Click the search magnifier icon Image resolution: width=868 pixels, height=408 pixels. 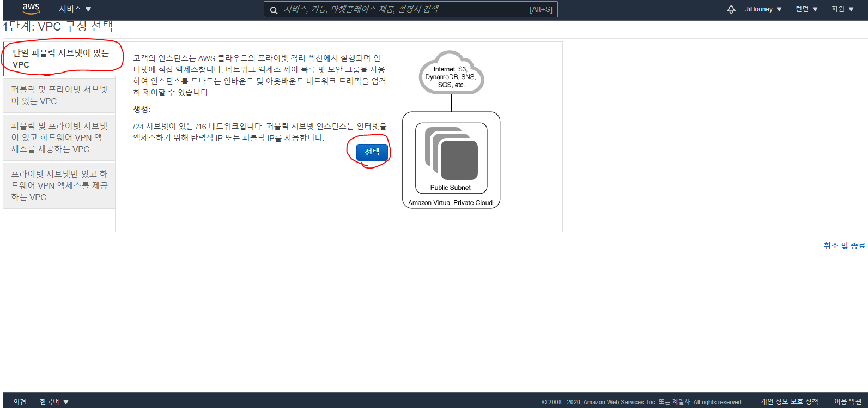pos(274,10)
